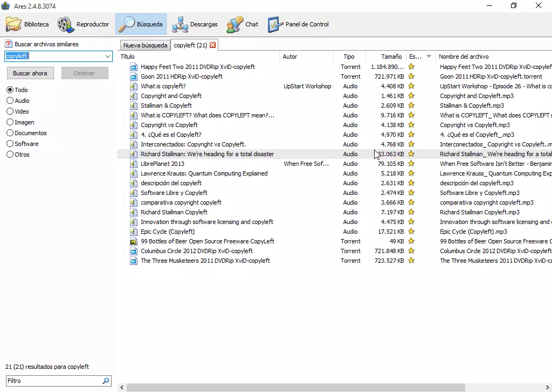Image resolution: width=552 pixels, height=392 pixels.
Task: Click help icon beside Buscar archivos similares
Action: click(9, 44)
